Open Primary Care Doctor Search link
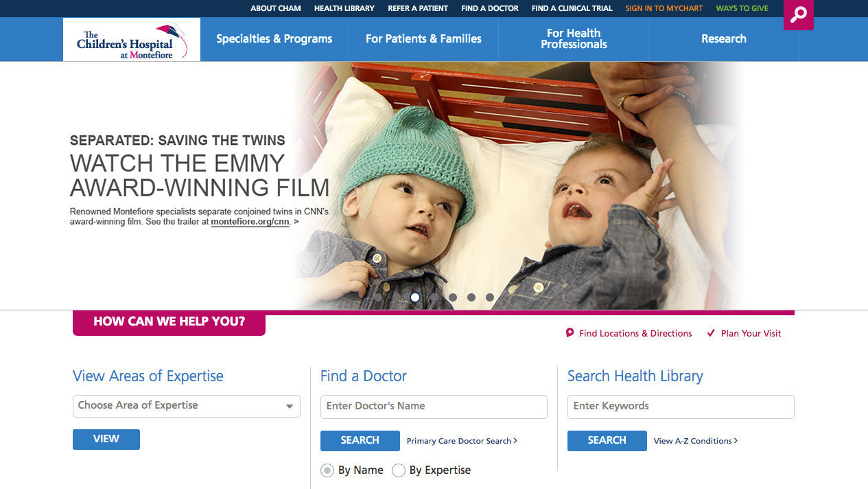The height and width of the screenshot is (489, 868). click(x=462, y=441)
